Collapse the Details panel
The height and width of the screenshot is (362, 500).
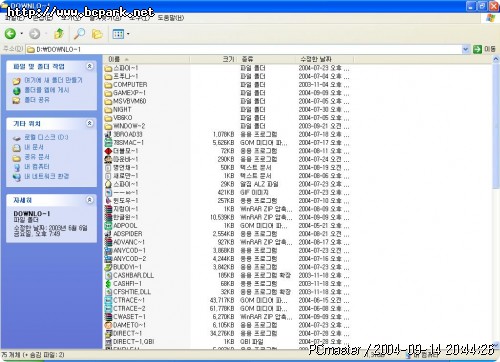pos(90,200)
